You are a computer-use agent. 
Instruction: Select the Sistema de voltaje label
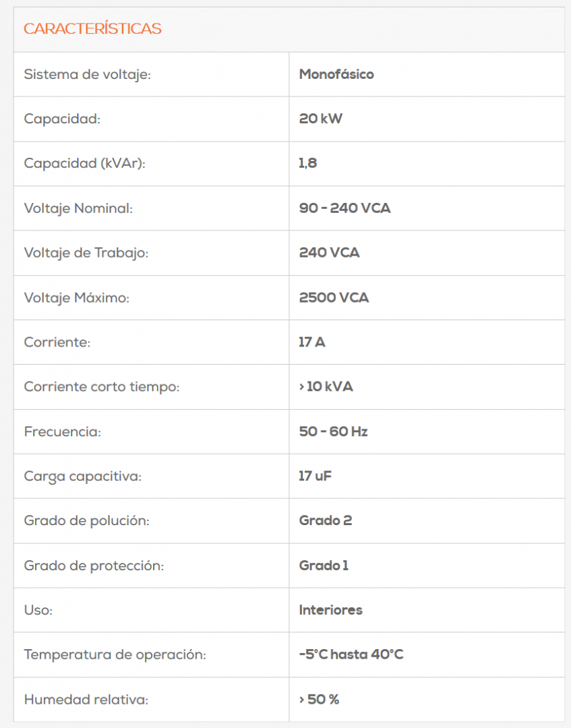pyautogui.click(x=87, y=74)
